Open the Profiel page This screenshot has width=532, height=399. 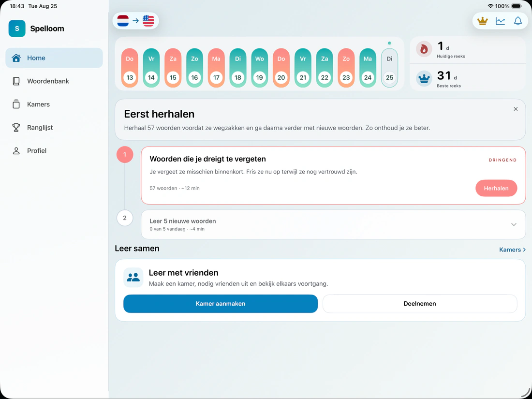click(x=54, y=150)
